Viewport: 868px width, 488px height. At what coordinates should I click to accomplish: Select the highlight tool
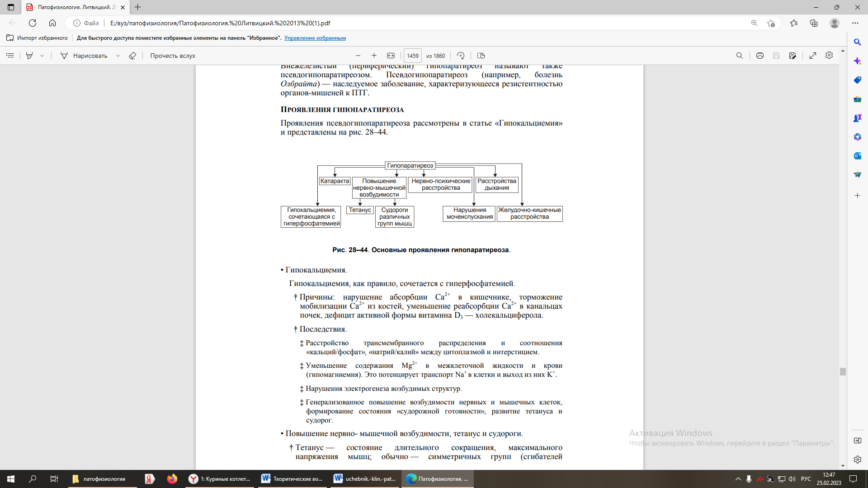(x=29, y=56)
